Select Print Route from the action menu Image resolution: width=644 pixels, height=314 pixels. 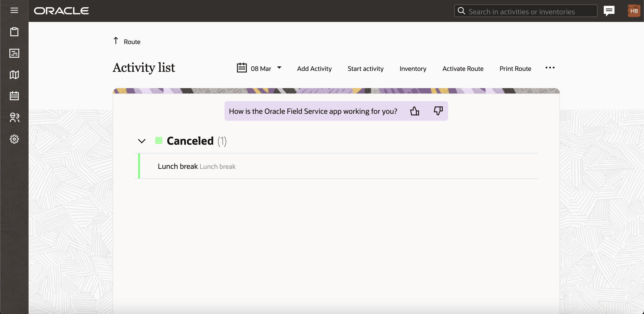coord(515,68)
